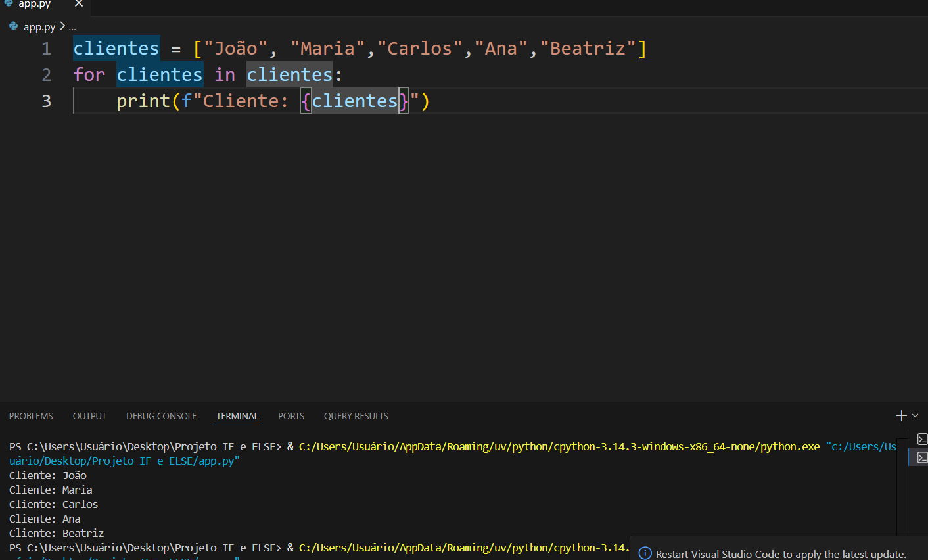Open the QUERY RESULTS tab
The image size is (928, 560).
pyautogui.click(x=356, y=416)
